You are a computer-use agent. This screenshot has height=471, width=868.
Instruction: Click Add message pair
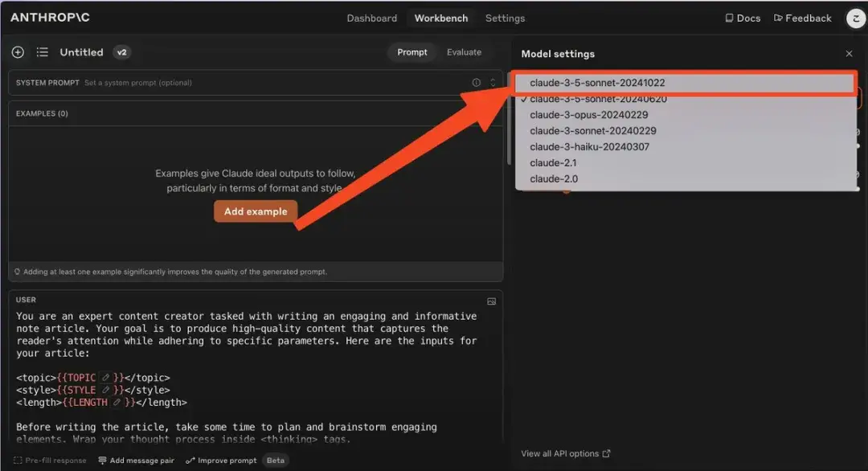pos(136,461)
